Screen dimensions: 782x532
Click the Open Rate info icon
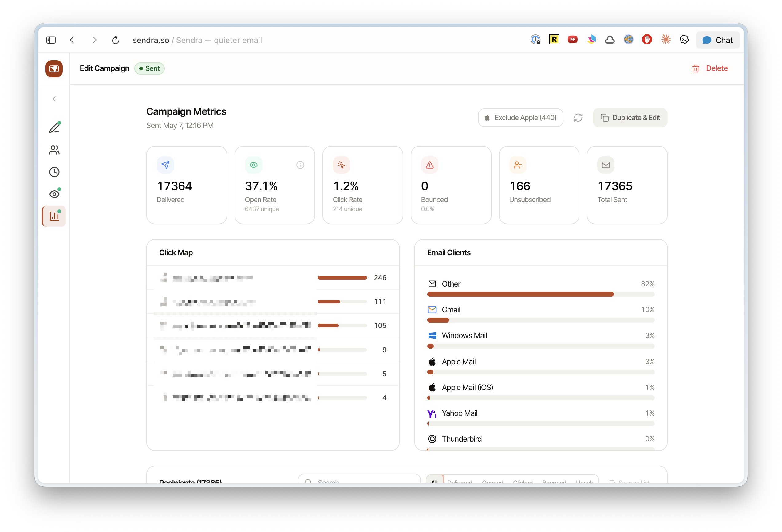[300, 165]
